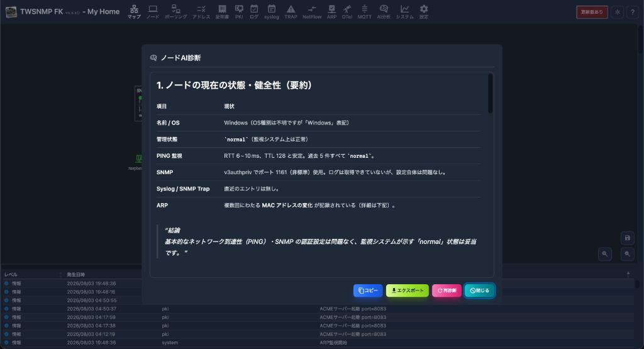The width and height of the screenshot is (644, 349).
Task: Open the 証明書 (certificates) page
Action: 222,11
